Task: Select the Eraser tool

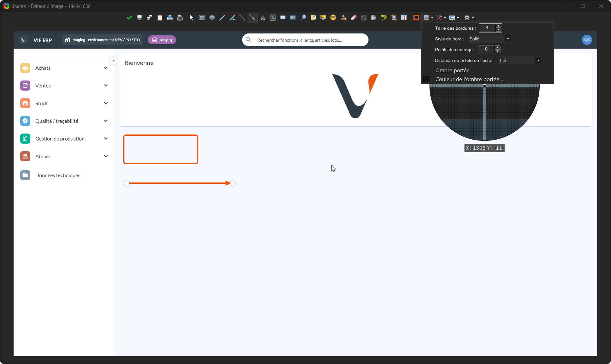Action: 354,18
